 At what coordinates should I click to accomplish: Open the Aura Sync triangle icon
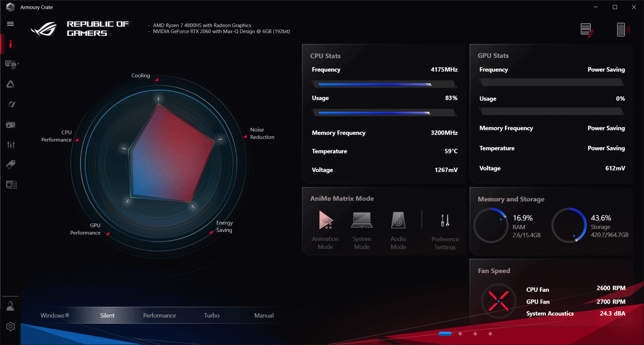[x=10, y=84]
